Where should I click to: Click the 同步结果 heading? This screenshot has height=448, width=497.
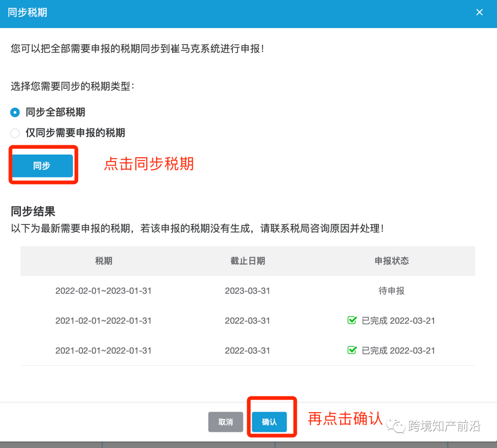click(x=33, y=211)
